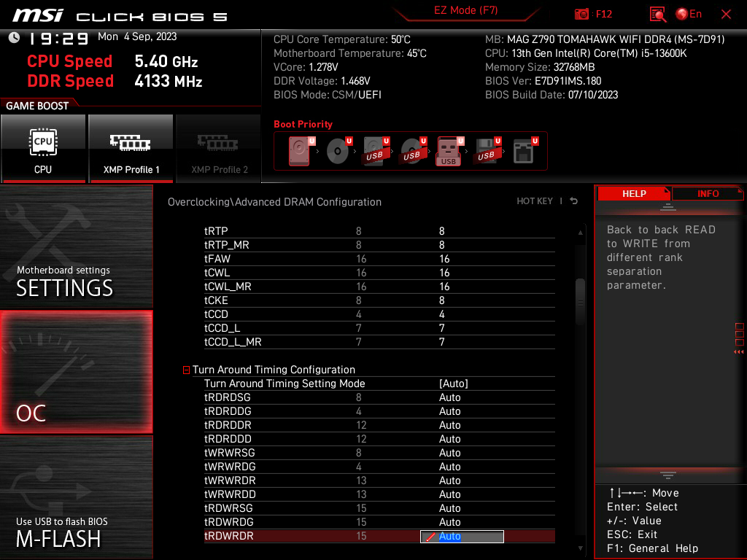This screenshot has width=747, height=560.
Task: Select the tWRWRDR Auto value
Action: pyautogui.click(x=449, y=481)
